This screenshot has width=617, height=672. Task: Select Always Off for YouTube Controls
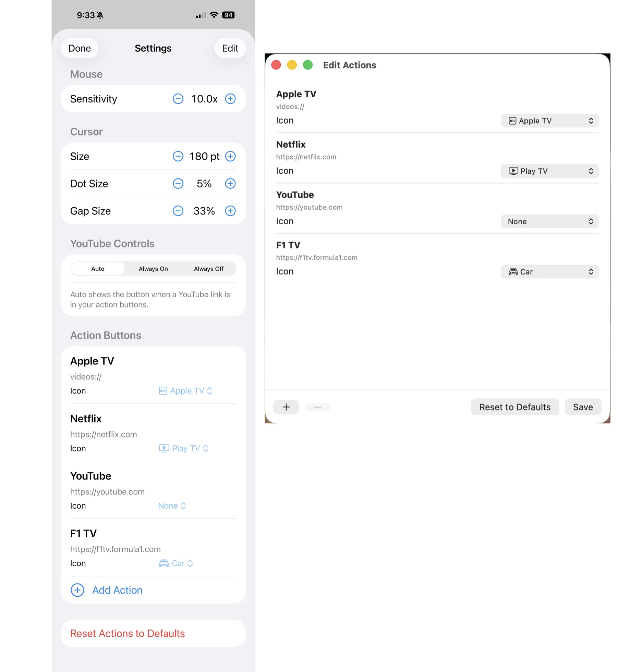coord(209,269)
